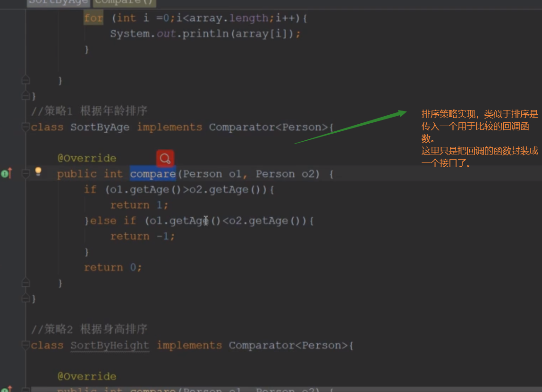Screen dimensions: 542x392
Task: Click the red magnifier search icon
Action: click(x=165, y=159)
